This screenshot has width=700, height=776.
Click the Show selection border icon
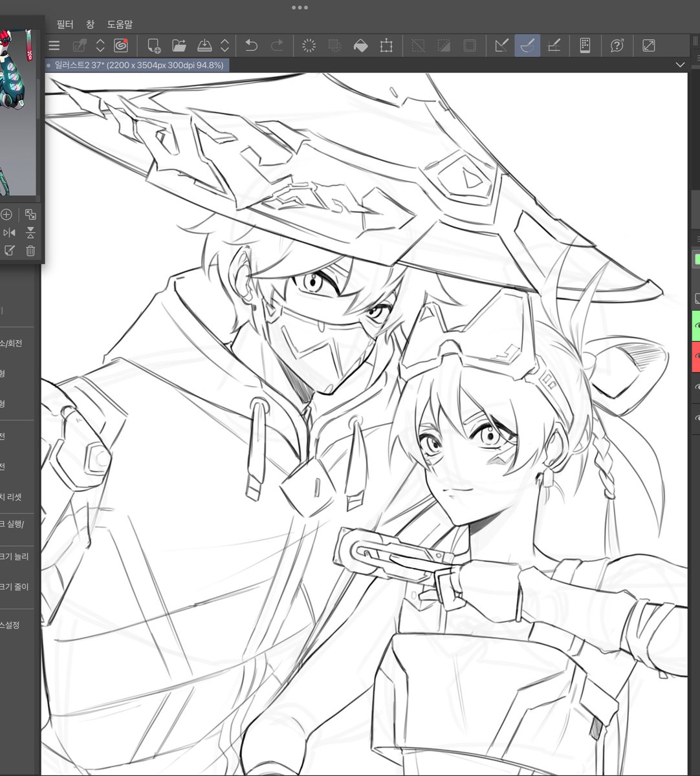pos(470,45)
